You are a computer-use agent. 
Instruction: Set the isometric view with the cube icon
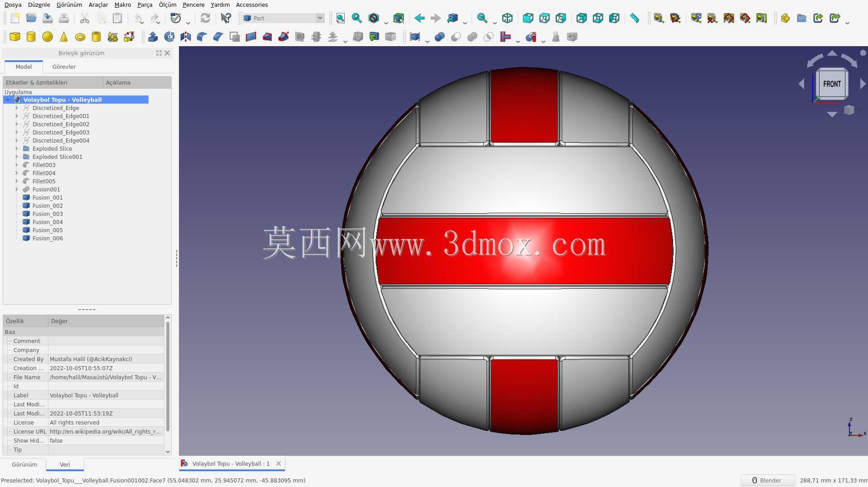(x=507, y=18)
